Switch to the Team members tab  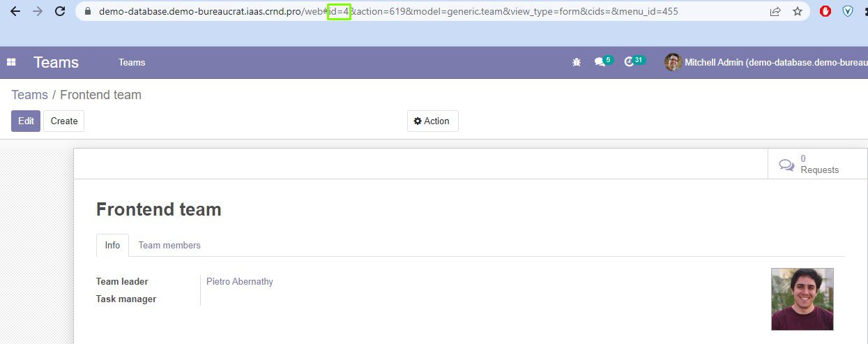pos(169,245)
